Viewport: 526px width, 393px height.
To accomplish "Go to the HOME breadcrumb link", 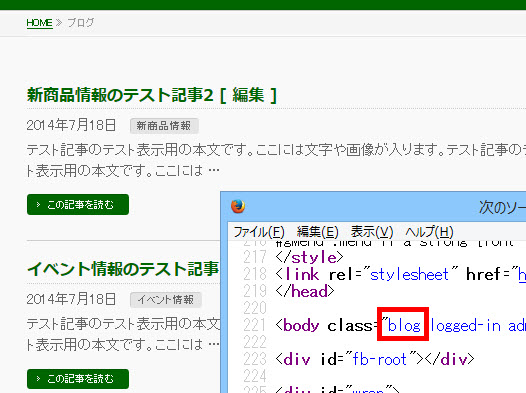I will coord(40,23).
